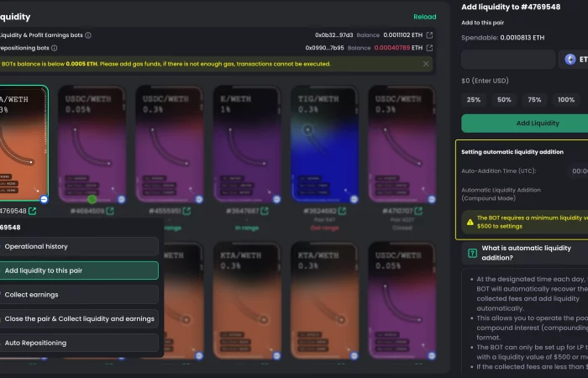Select the bottom-row USDC/WETH 0.05% card
Image resolution: width=588 pixels, height=378 pixels.
pos(402,301)
